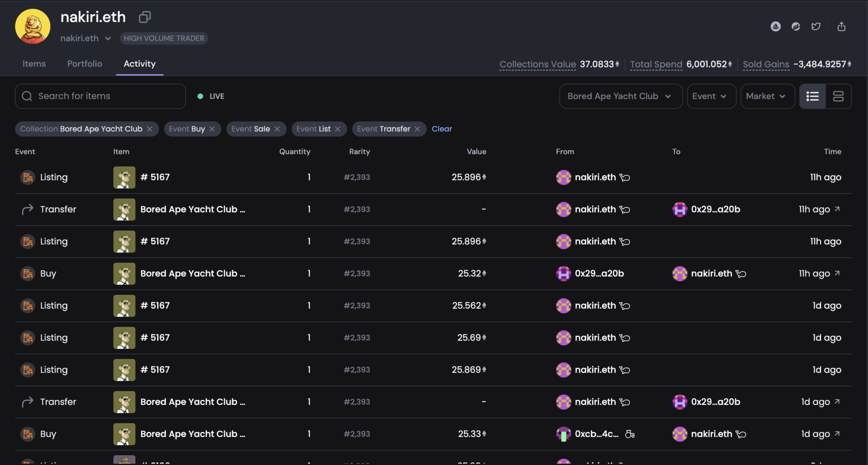Click the Twitter bird icon
This screenshot has width=868, height=465.
815,27
